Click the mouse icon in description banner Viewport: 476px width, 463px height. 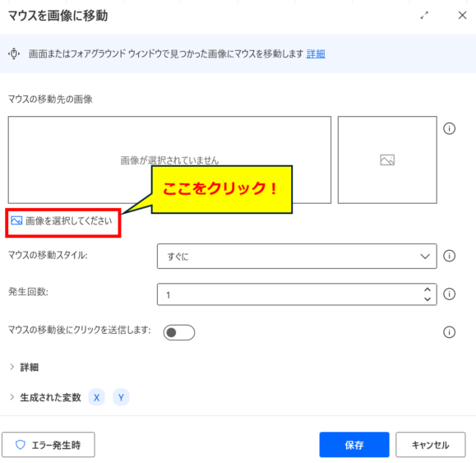point(14,53)
